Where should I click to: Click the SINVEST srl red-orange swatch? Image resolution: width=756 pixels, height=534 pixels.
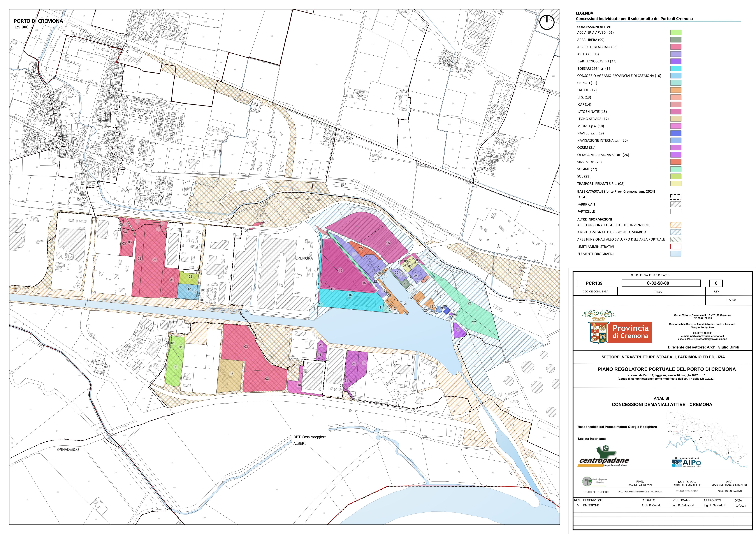coord(676,162)
